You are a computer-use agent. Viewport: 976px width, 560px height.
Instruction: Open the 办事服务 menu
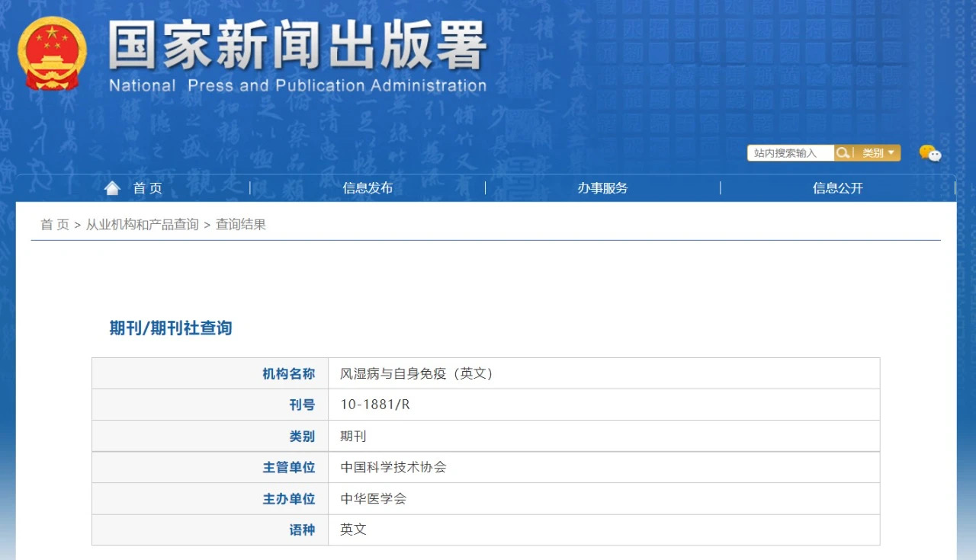[602, 188]
